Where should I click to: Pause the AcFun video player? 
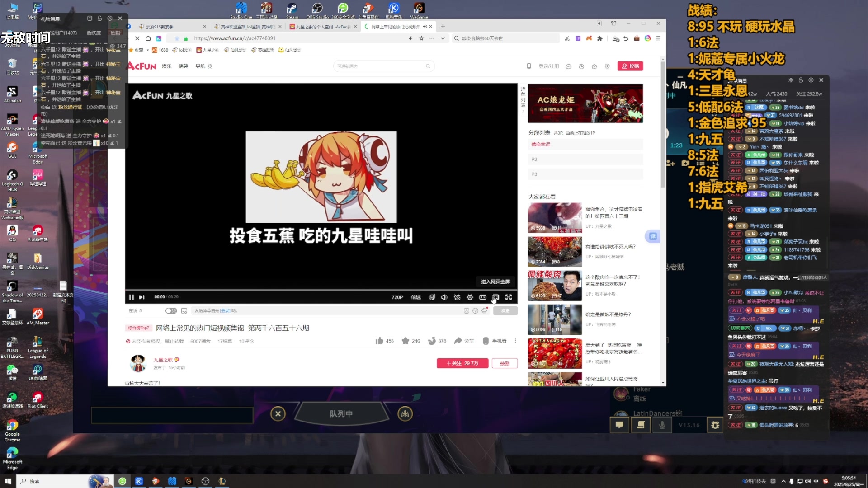click(131, 297)
